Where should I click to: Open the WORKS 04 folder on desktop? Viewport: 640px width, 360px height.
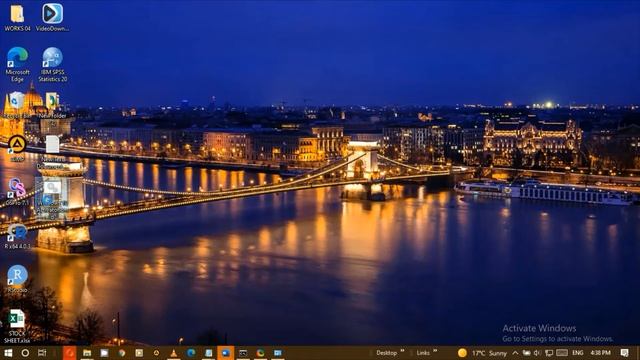[17, 18]
